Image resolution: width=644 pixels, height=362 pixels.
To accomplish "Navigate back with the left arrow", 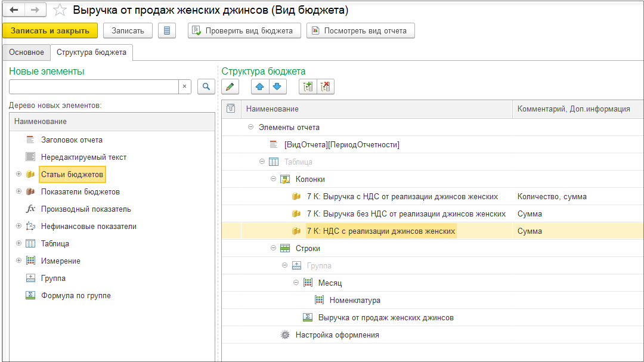I will 14,10.
